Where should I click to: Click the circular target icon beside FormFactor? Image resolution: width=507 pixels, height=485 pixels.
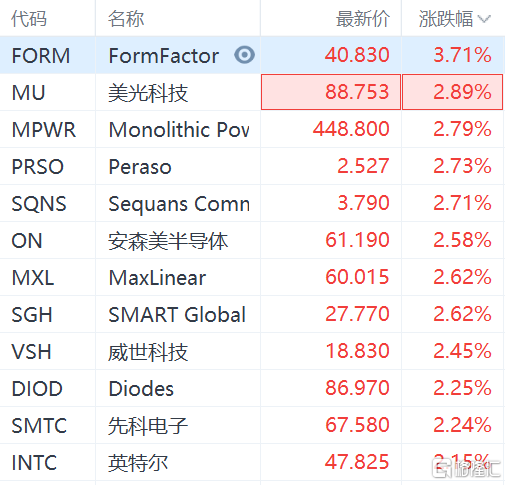244,55
